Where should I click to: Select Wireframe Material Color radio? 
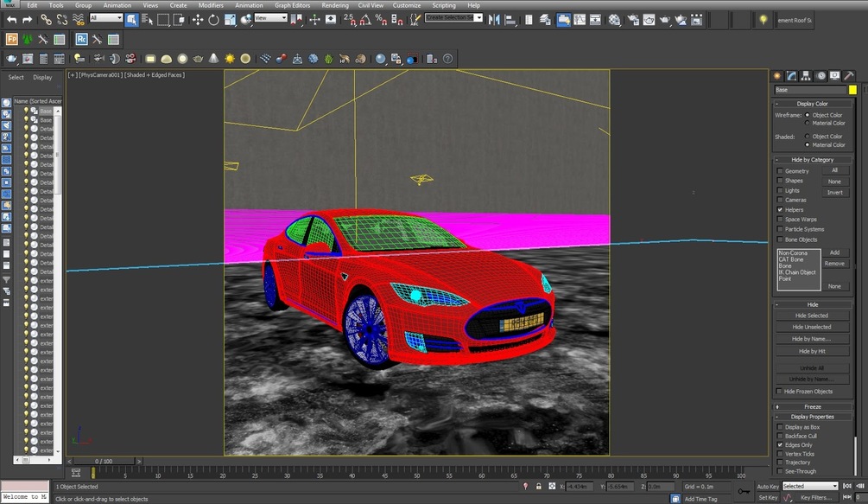tap(807, 123)
